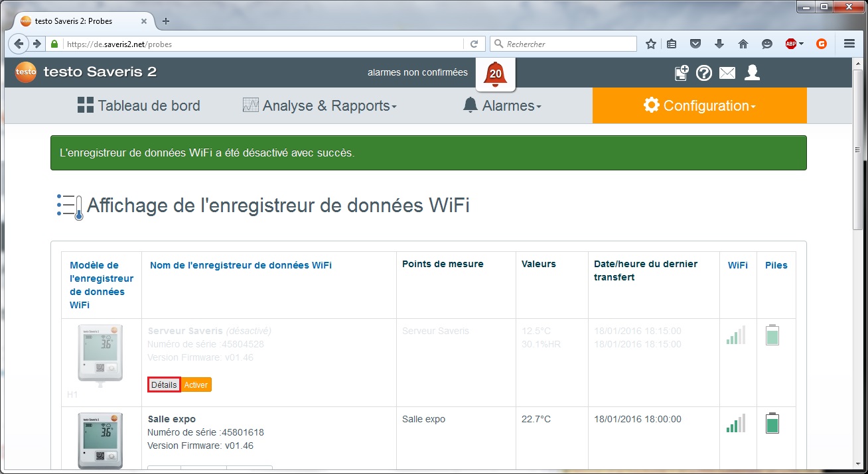Sort by Modèle de l'enregistreur de données WiFi
Image resolution: width=868 pixels, height=474 pixels.
pyautogui.click(x=102, y=285)
